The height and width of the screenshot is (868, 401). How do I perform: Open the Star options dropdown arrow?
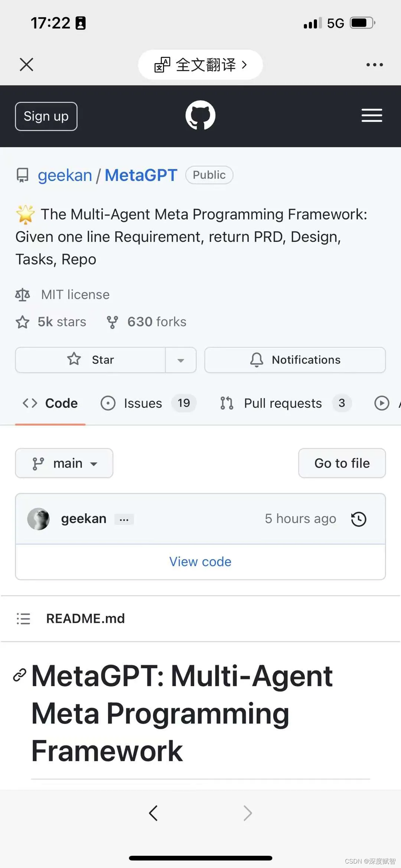click(181, 360)
